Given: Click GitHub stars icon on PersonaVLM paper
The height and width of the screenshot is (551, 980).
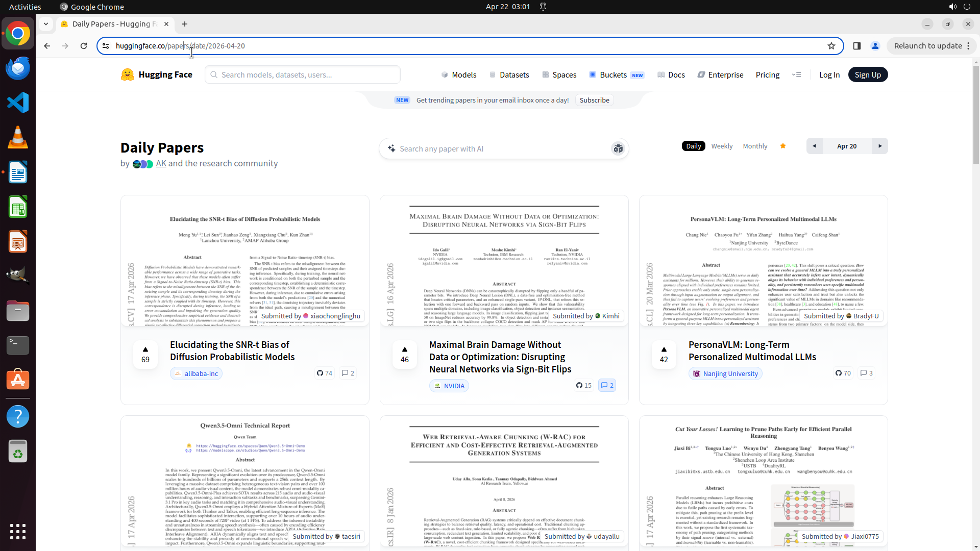Looking at the screenshot, I should pos(839,373).
